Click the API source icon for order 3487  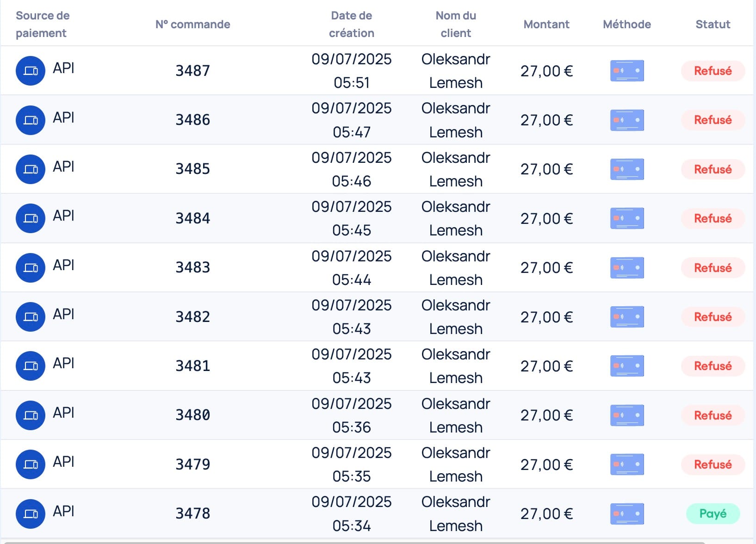(x=31, y=71)
